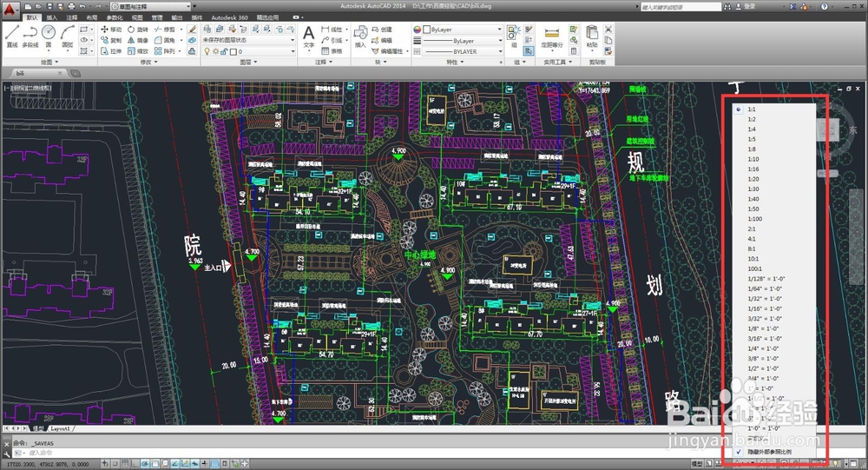Screen dimensions: 868x470
Task: Select the 1:100 scale option
Action: click(754, 219)
